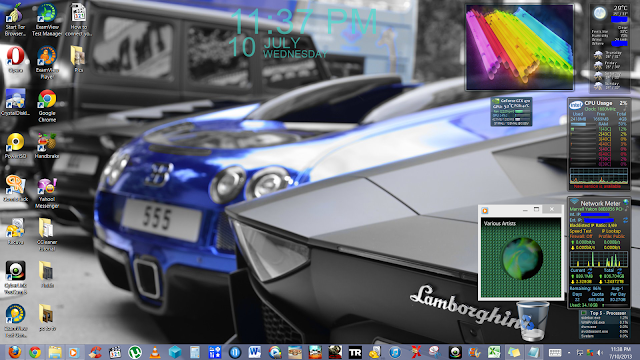This screenshot has height=360, width=640.
Task: Open Microsoft Excel from the taskbar
Action: [494, 352]
